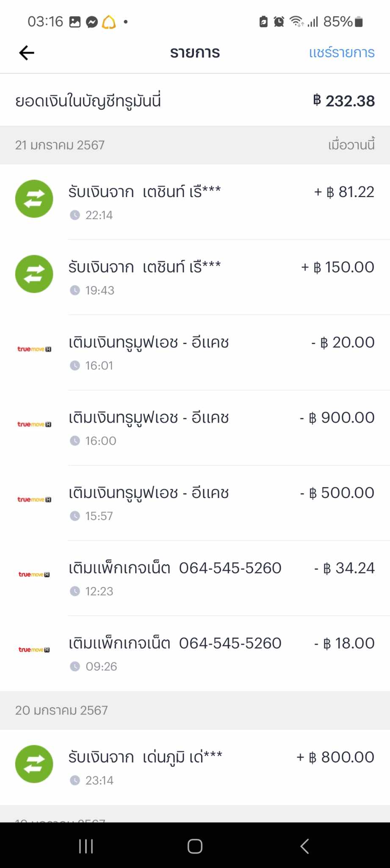
Task: Tap the แชร์รายการ share link
Action: pyautogui.click(x=341, y=53)
